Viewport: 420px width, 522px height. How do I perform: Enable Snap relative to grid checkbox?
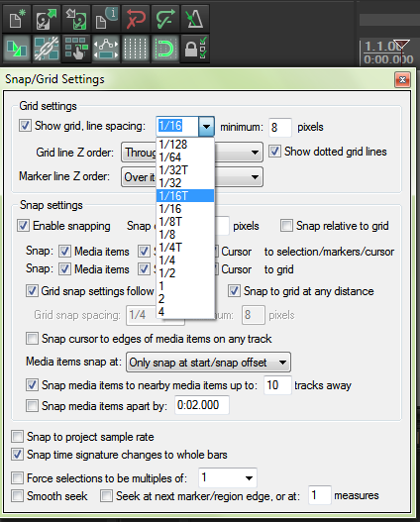[286, 226]
